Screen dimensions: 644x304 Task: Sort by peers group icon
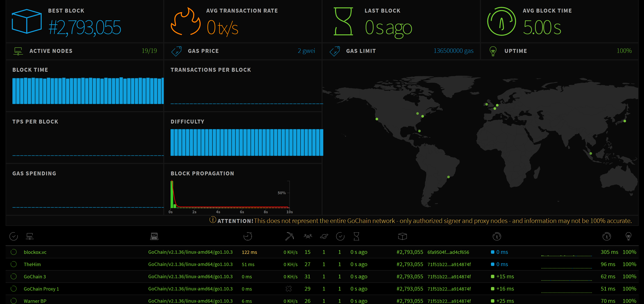tap(308, 236)
